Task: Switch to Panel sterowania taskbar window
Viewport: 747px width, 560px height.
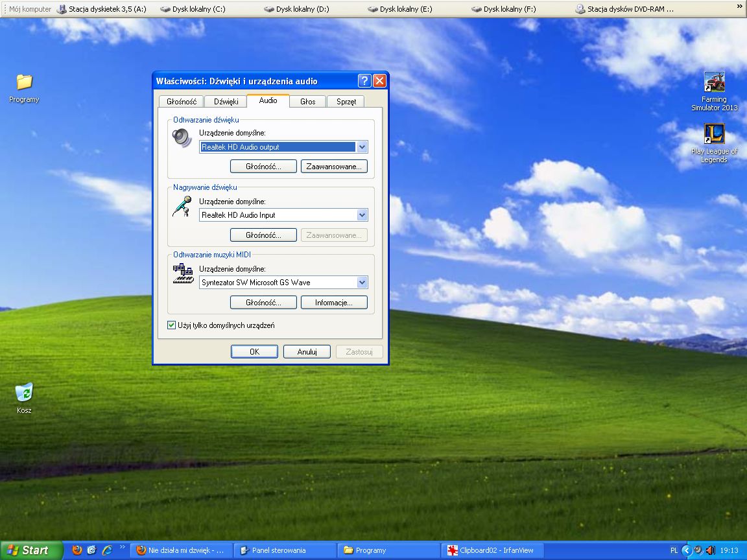Action: click(285, 550)
